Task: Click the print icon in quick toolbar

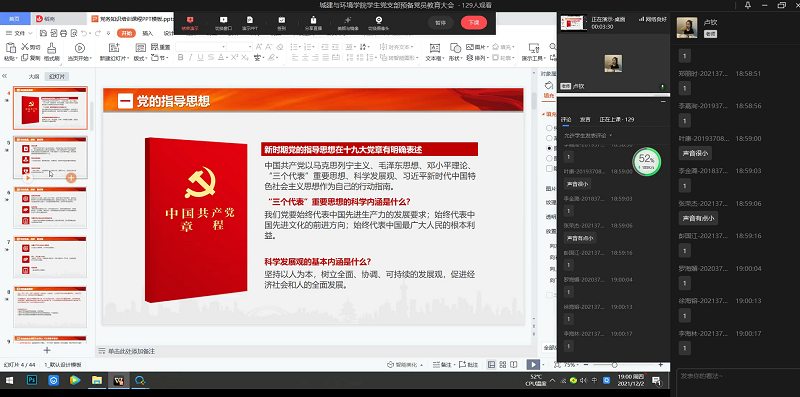Action: (63, 33)
